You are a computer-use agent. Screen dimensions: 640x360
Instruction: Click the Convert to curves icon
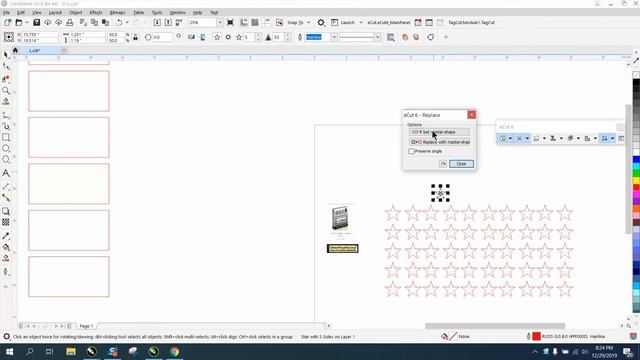pyautogui.click(x=431, y=37)
